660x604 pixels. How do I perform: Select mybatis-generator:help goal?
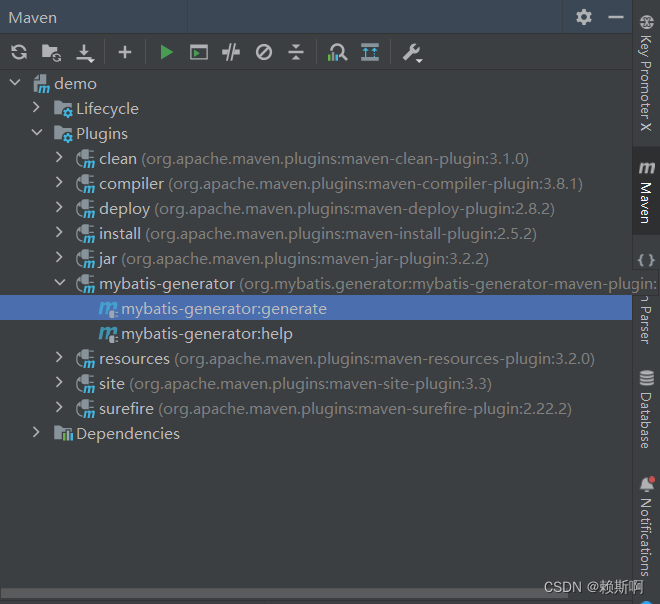click(x=316, y=334)
